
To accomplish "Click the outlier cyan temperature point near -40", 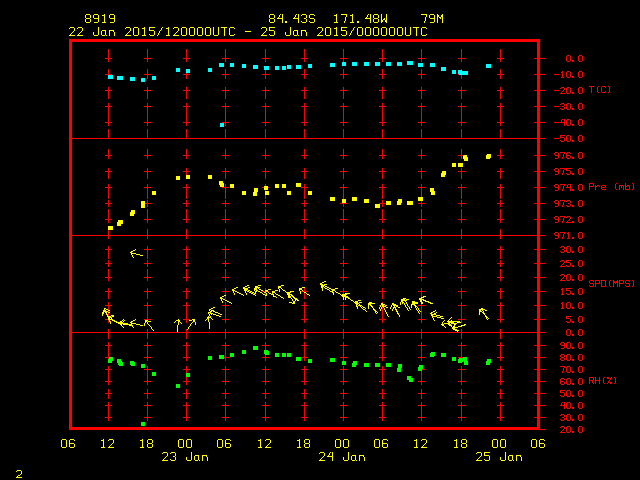I will click(222, 125).
